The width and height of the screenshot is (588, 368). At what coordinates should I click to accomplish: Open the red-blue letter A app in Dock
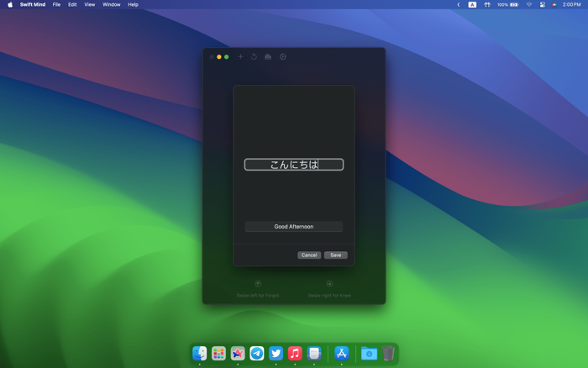238,354
